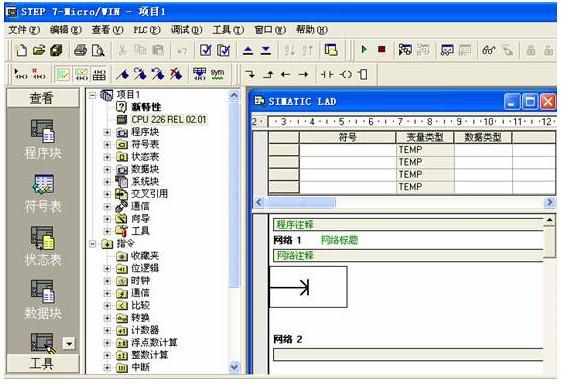This screenshot has width=561, height=384.
Task: Save the project with disk icon
Action: (56, 50)
